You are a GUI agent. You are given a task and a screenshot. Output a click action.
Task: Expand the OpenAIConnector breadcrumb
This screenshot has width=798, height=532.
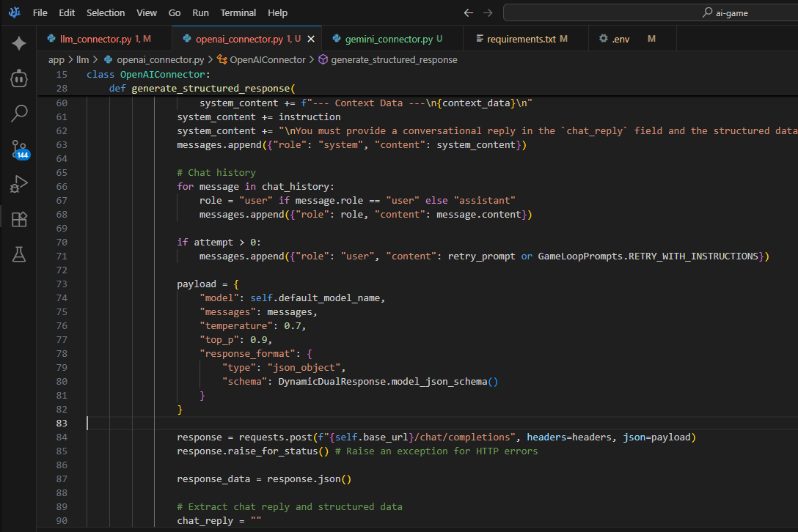(x=267, y=60)
